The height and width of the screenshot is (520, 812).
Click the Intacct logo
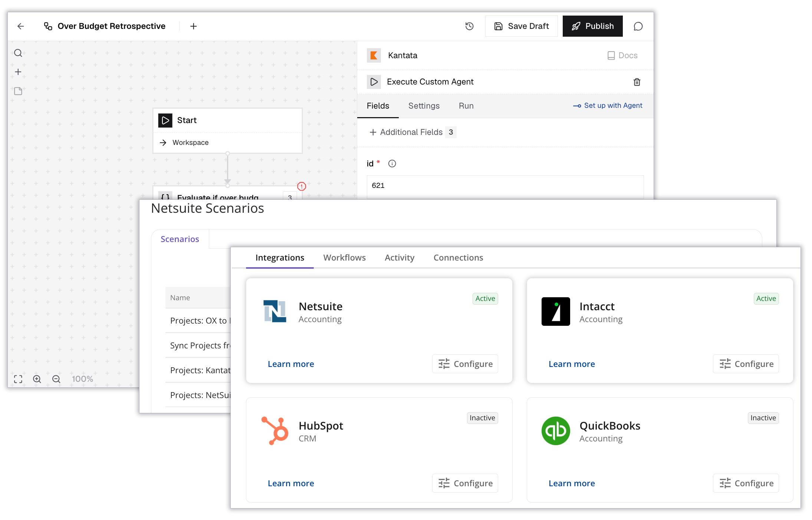(x=556, y=311)
